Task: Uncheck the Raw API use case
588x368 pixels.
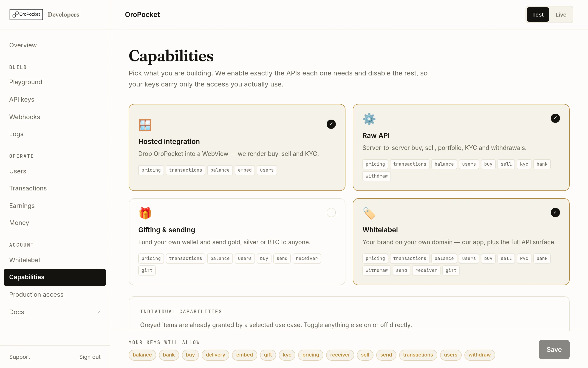Action: (555, 118)
